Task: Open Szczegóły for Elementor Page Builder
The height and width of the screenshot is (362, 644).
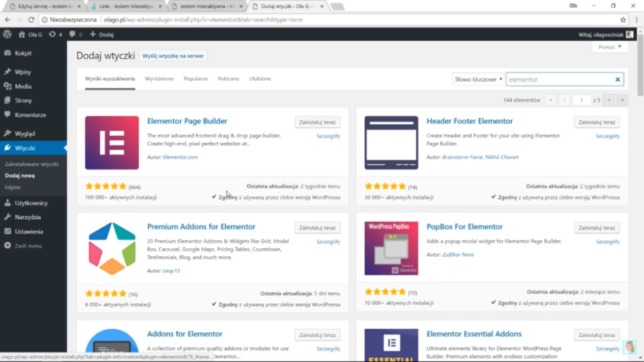Action: click(328, 136)
